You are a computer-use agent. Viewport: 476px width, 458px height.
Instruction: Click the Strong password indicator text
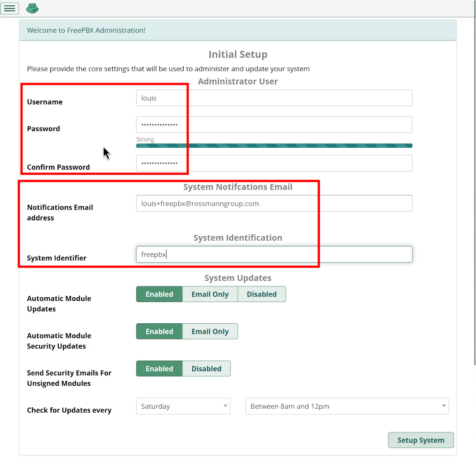coord(145,139)
